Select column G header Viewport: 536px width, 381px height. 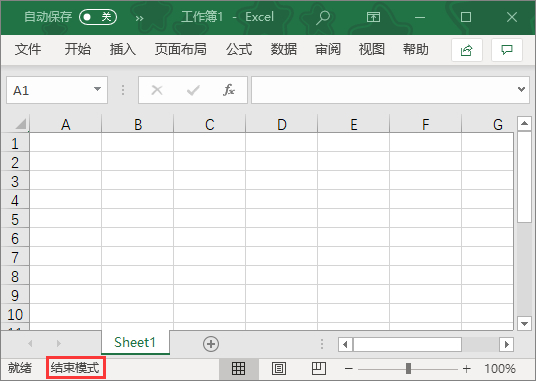coord(488,124)
